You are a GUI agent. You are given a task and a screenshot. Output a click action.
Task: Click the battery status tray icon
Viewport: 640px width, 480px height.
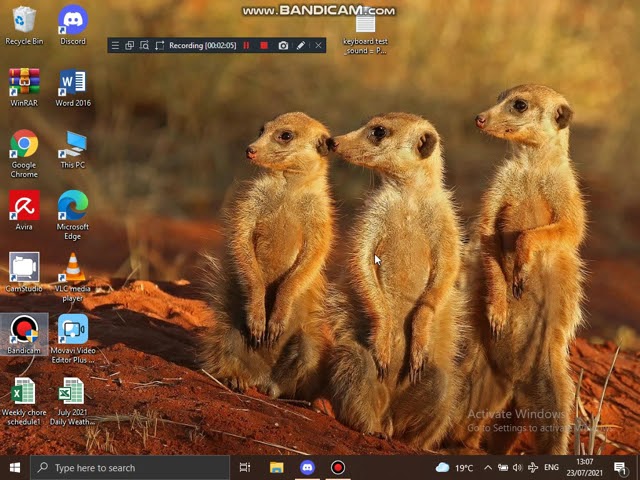click(x=503, y=468)
